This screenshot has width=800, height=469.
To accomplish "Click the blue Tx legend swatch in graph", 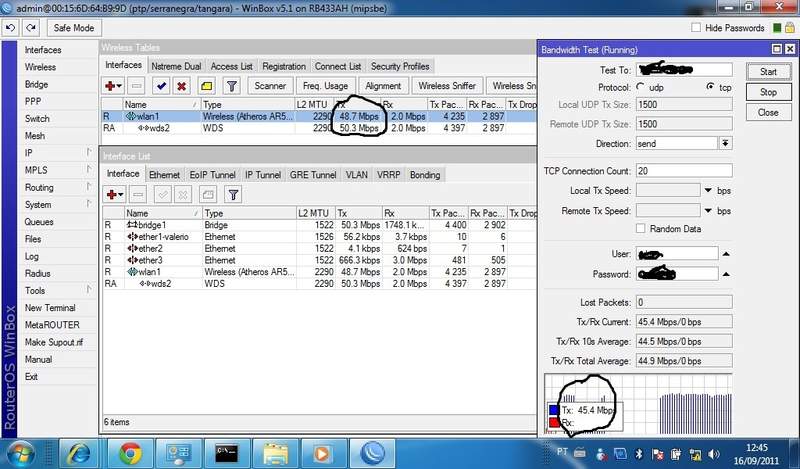I will (554, 410).
